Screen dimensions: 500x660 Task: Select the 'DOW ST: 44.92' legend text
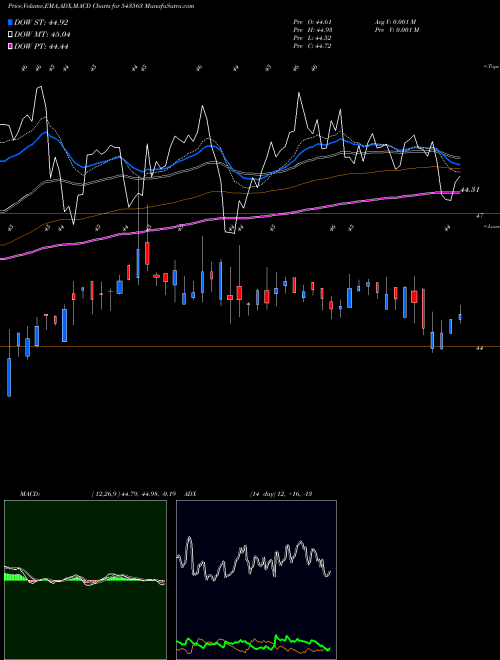(x=41, y=22)
